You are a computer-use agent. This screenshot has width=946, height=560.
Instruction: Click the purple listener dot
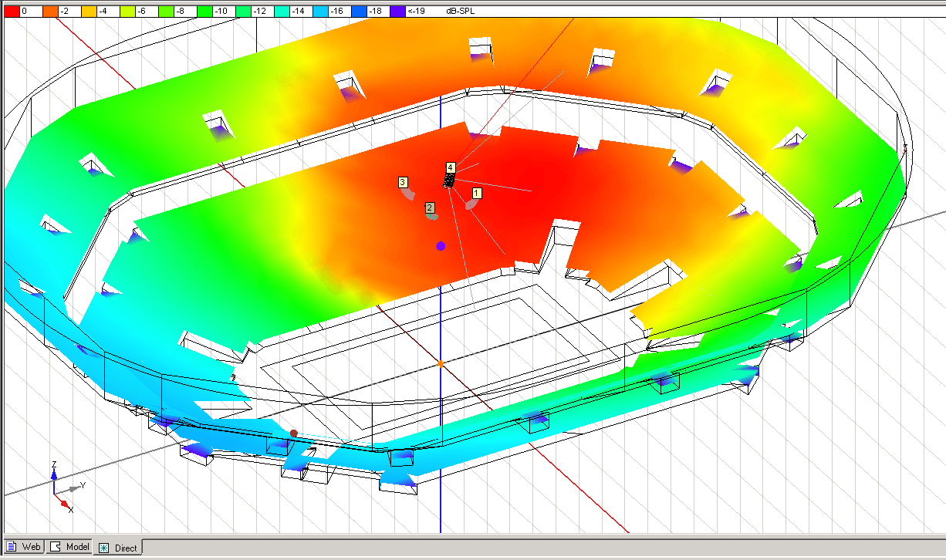441,246
